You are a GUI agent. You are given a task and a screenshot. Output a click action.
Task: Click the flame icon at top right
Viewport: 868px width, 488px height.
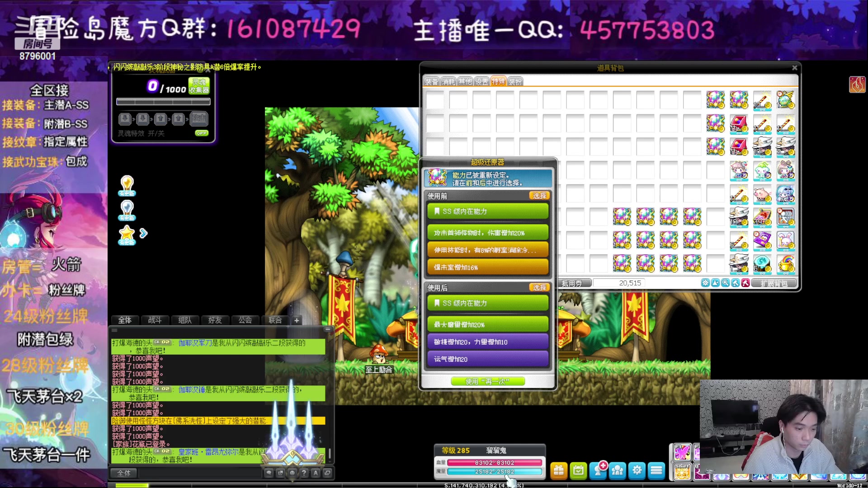point(857,84)
